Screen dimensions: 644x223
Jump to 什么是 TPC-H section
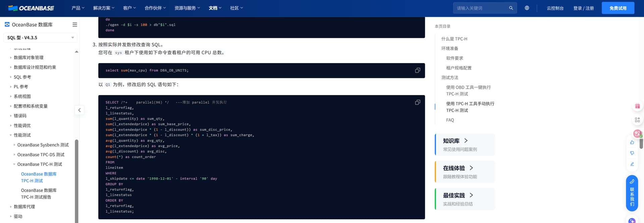(454, 39)
